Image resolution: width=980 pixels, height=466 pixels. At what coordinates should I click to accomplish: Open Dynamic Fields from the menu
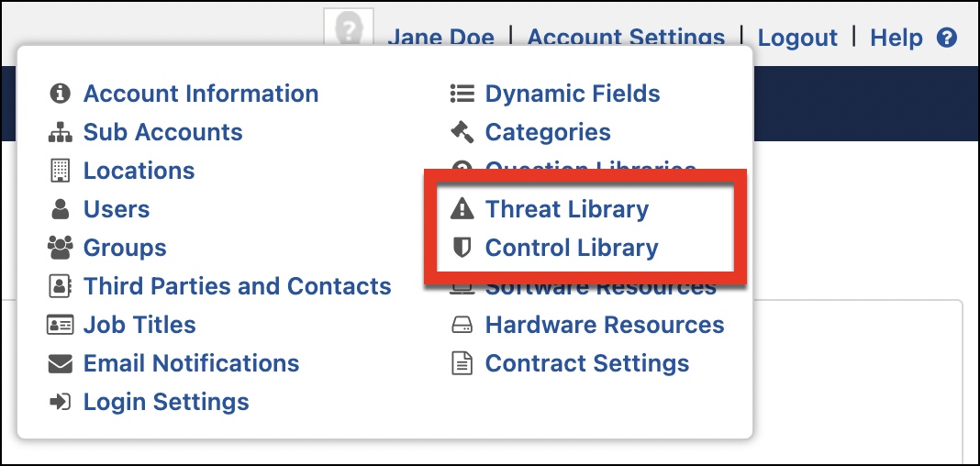pos(573,94)
